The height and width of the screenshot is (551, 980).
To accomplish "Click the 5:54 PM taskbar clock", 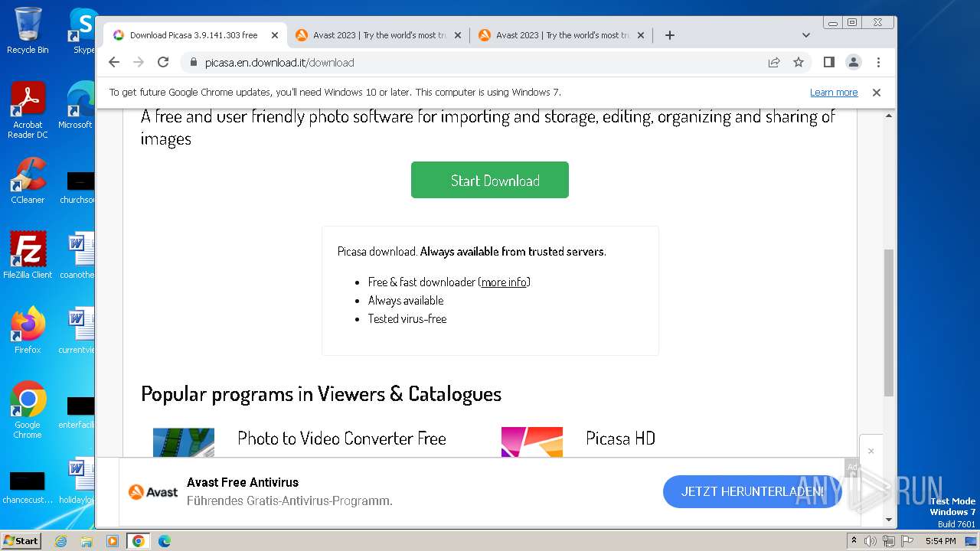I will tap(940, 541).
